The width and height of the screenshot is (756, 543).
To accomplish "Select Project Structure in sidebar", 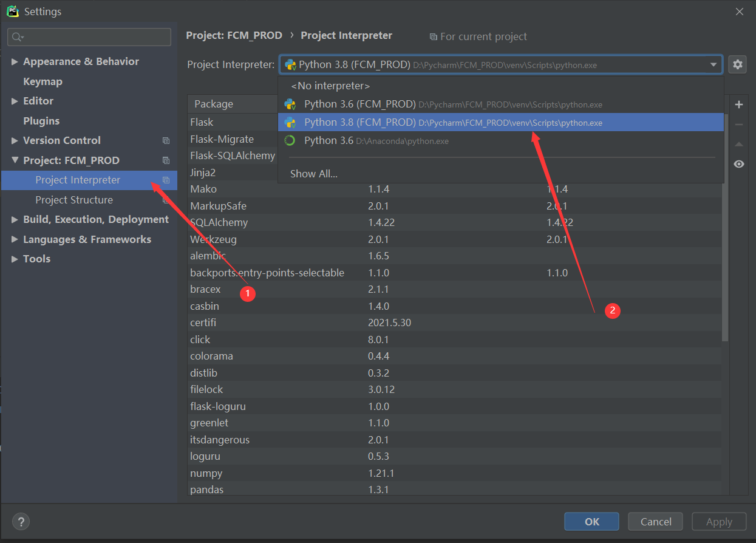I will point(89,200).
